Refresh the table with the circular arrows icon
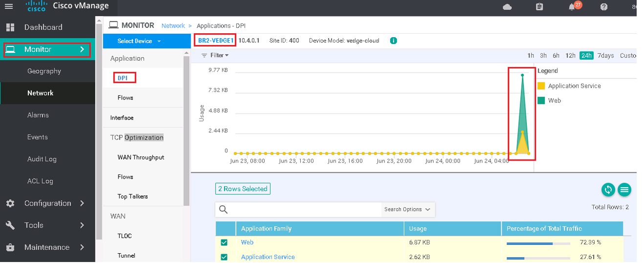 pyautogui.click(x=608, y=190)
